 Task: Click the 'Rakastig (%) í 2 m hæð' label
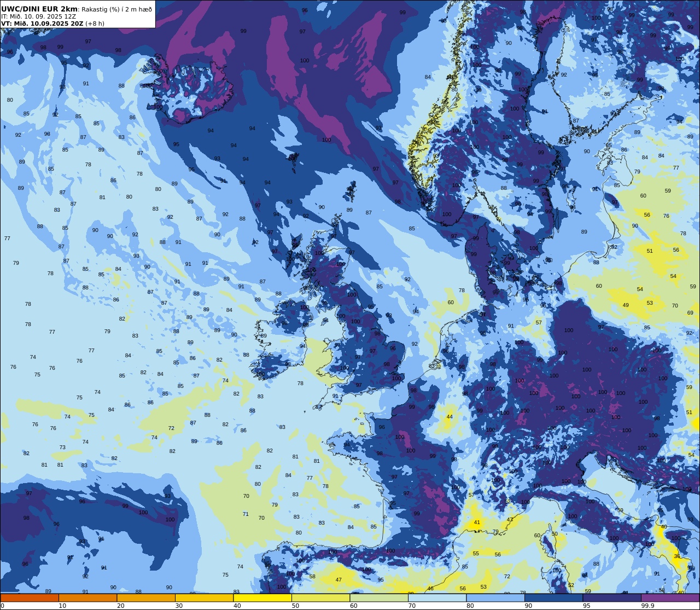click(x=117, y=9)
